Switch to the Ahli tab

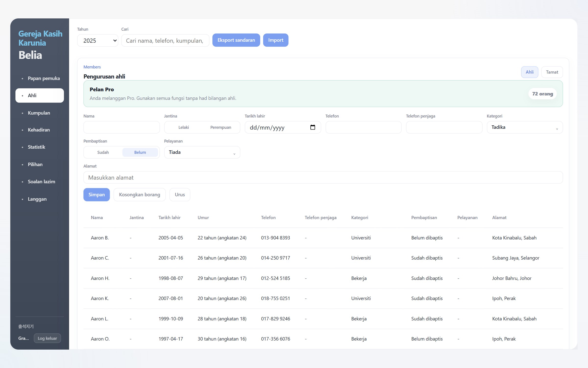point(529,72)
